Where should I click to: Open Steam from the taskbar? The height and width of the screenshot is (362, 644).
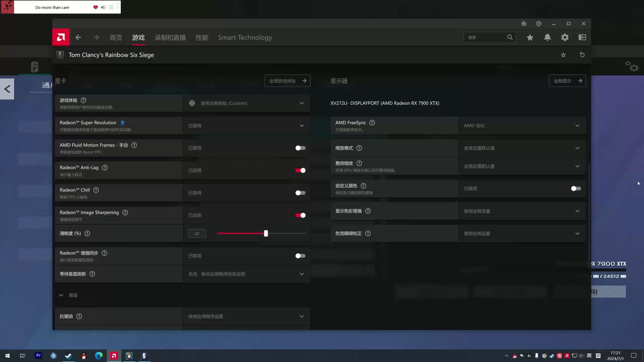68,355
